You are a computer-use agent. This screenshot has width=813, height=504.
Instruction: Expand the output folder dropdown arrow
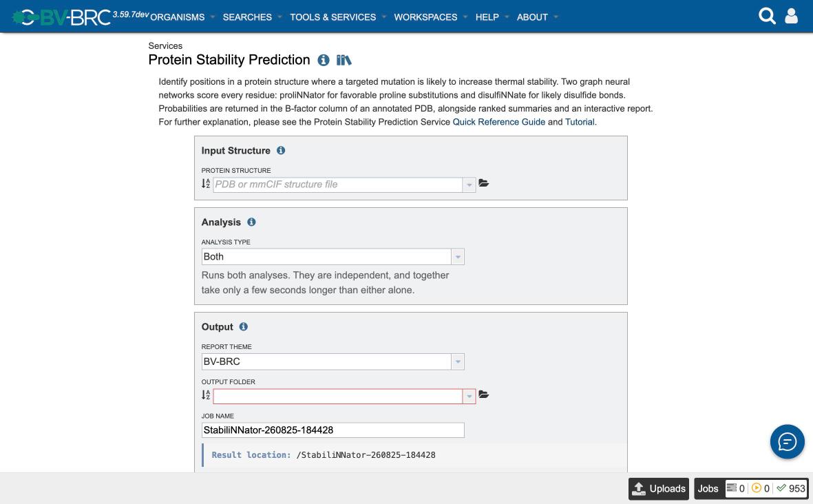click(469, 396)
